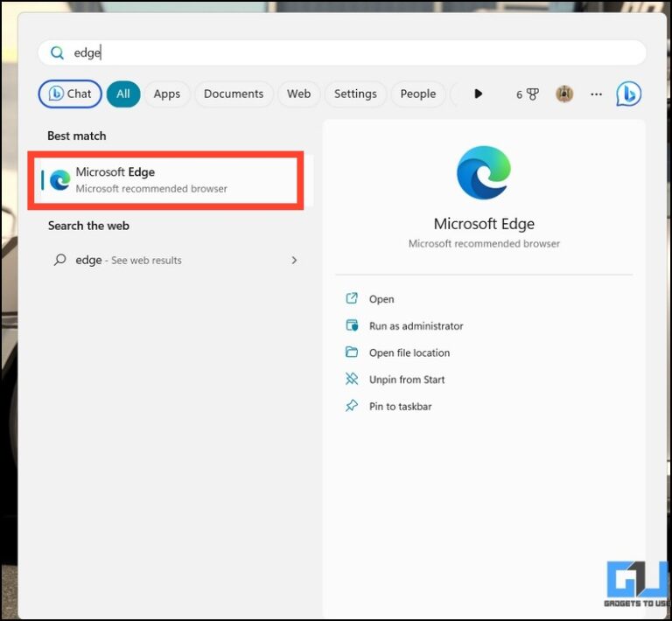Screen dimensions: 672x621
Task: Switch to the Web filter
Action: click(x=298, y=94)
